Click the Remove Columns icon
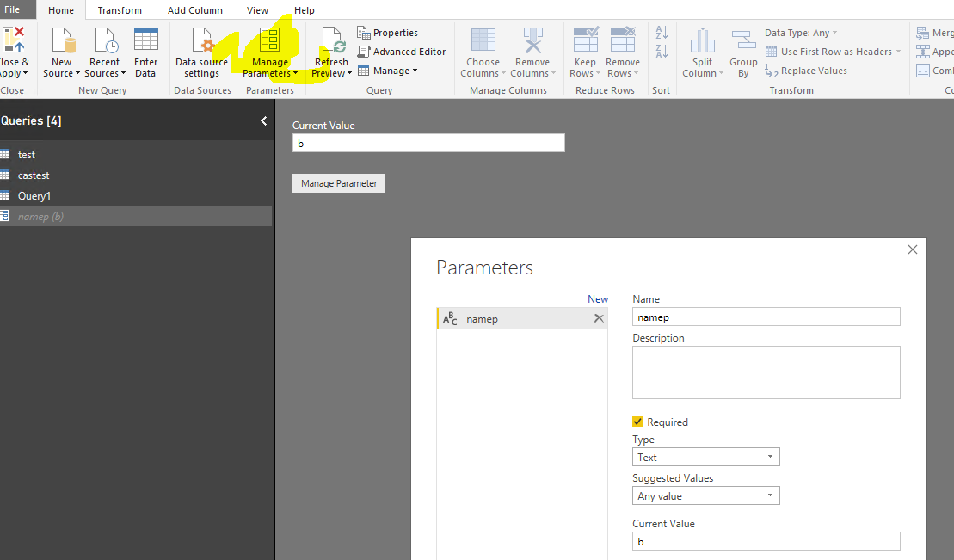This screenshot has height=560, width=954. pyautogui.click(x=533, y=40)
